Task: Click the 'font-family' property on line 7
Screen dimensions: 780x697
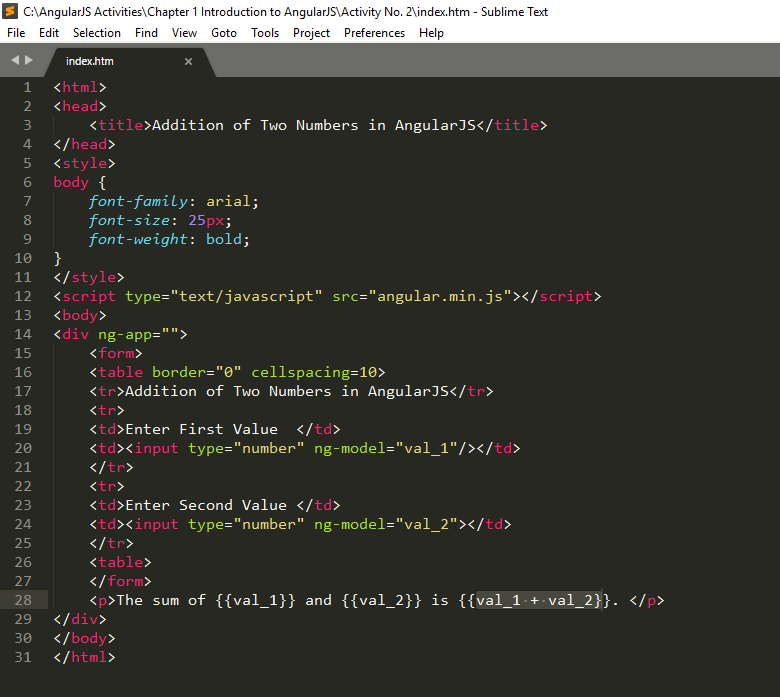Action: tap(138, 201)
